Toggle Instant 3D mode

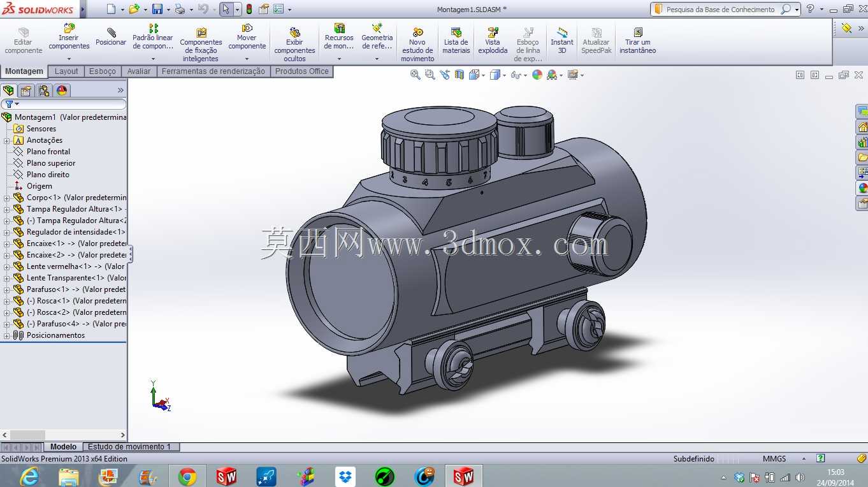click(x=561, y=41)
